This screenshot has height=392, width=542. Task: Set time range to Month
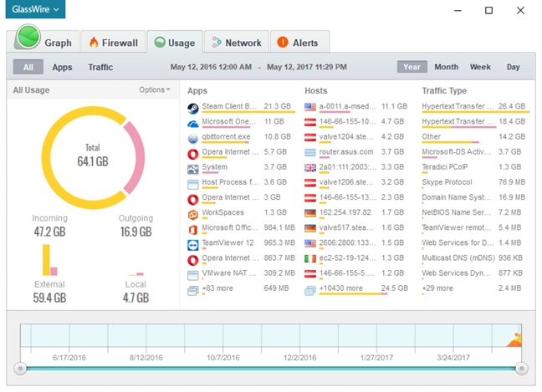pyautogui.click(x=447, y=67)
